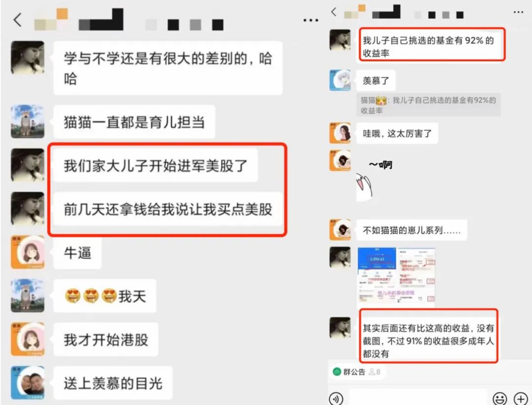The width and height of the screenshot is (532, 405).
Task: Open the shared fund screenshot thumbnails
Action: pos(396,275)
